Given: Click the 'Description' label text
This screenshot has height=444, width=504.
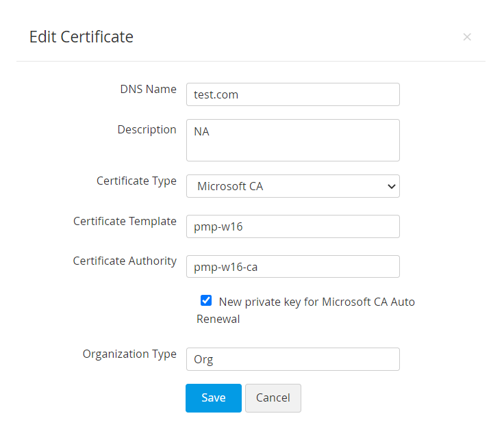Looking at the screenshot, I should point(147,130).
